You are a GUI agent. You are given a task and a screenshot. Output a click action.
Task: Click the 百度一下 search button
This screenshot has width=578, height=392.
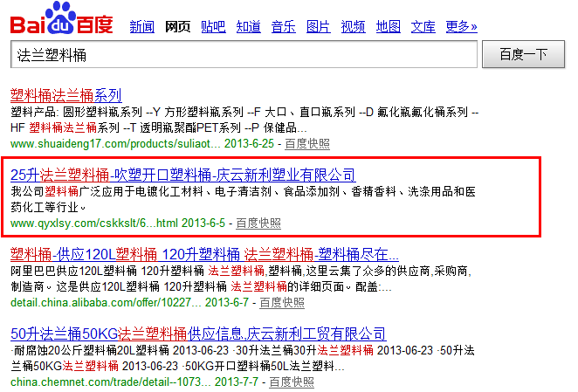click(523, 54)
